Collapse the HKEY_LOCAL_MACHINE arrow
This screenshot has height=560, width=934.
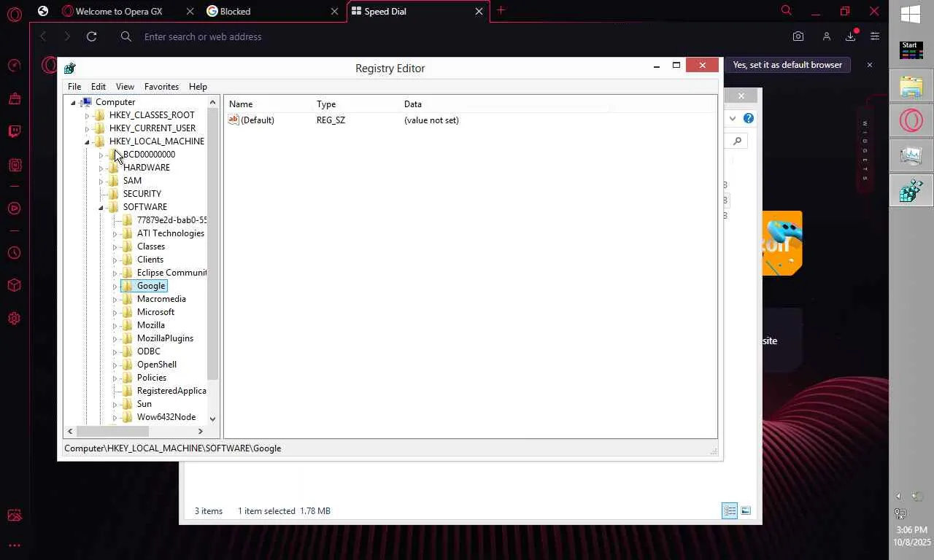click(87, 142)
